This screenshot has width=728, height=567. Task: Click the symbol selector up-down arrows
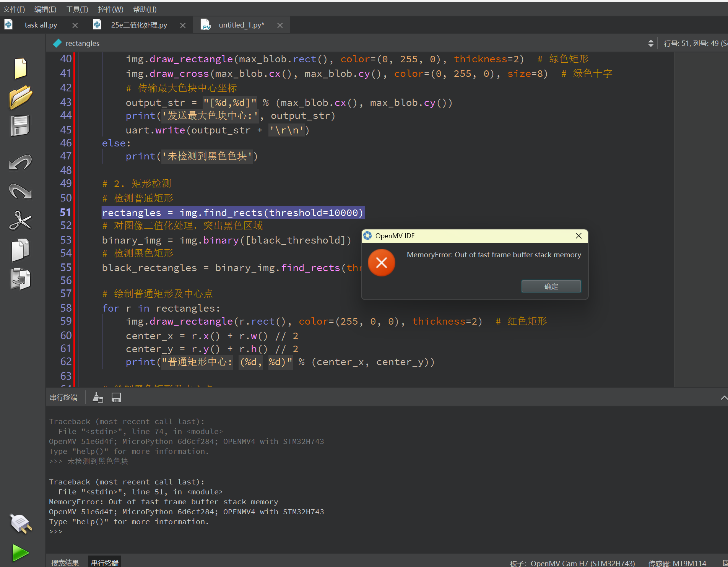(651, 43)
